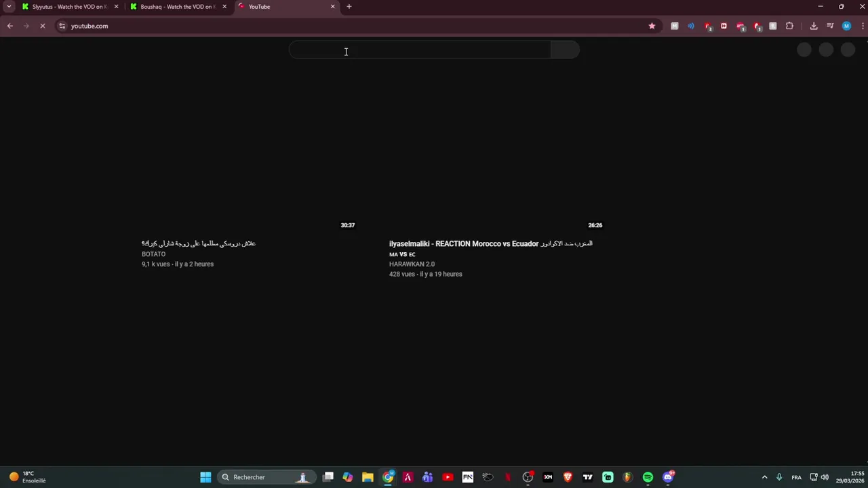Viewport: 868px width, 488px height.
Task: Open a new browser tab
Action: point(349,7)
